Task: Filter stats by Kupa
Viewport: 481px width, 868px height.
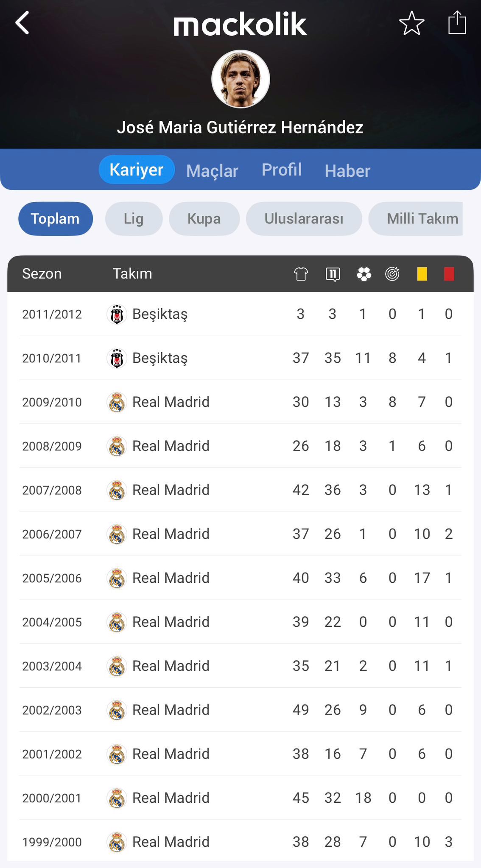Action: [x=204, y=219]
